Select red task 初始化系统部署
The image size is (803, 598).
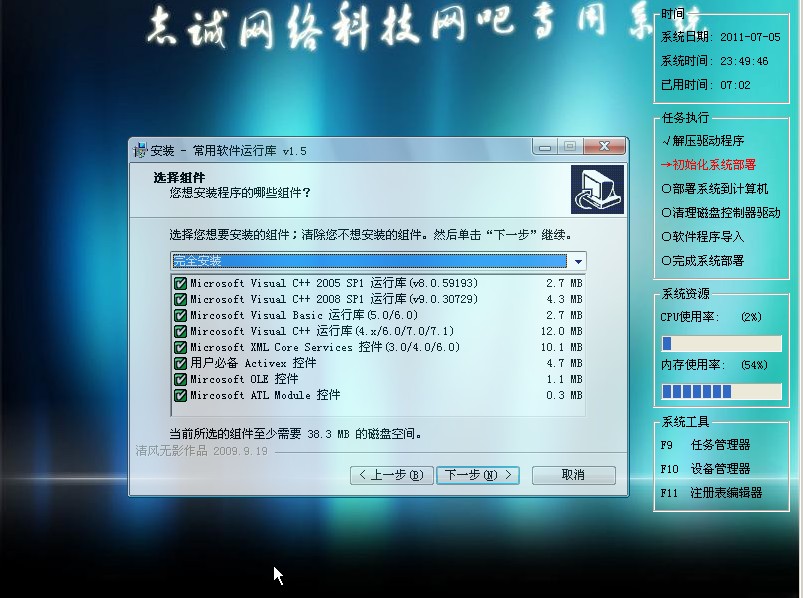point(708,165)
